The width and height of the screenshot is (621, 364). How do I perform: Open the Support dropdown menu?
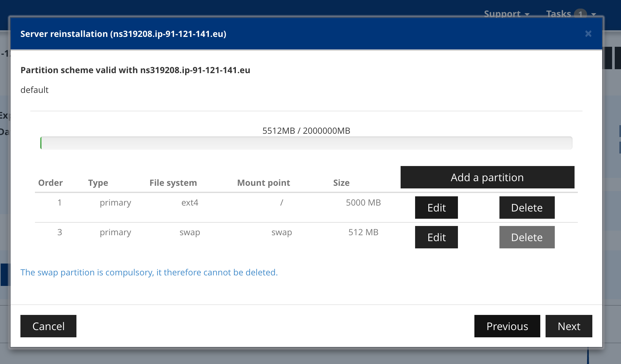coord(506,14)
